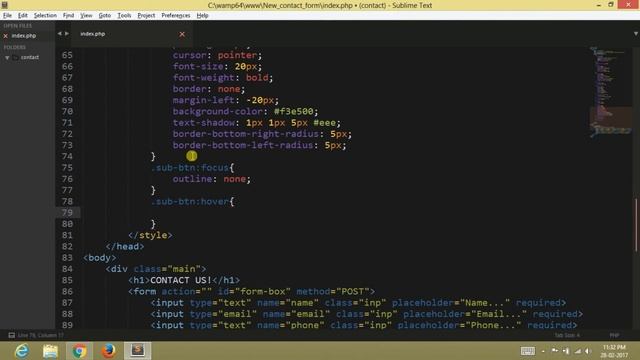Close the index.php editor tab
Image resolution: width=640 pixels, height=360 pixels.
pyautogui.click(x=182, y=34)
